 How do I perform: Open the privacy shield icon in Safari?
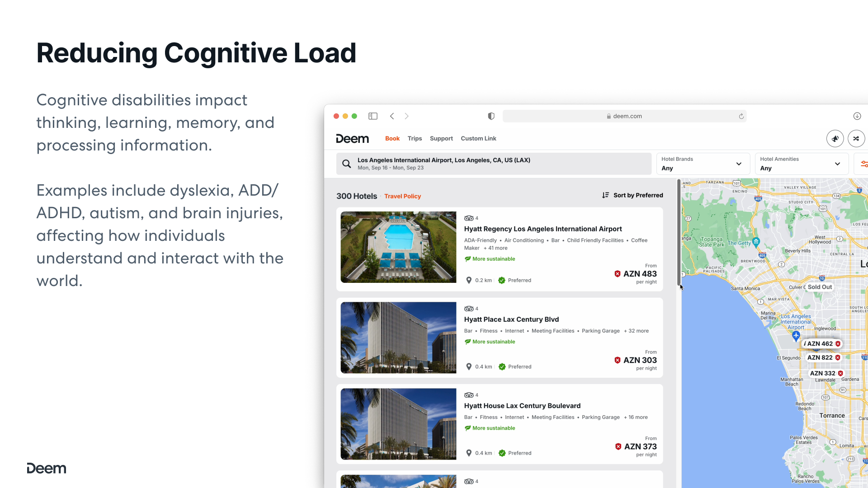(x=491, y=116)
